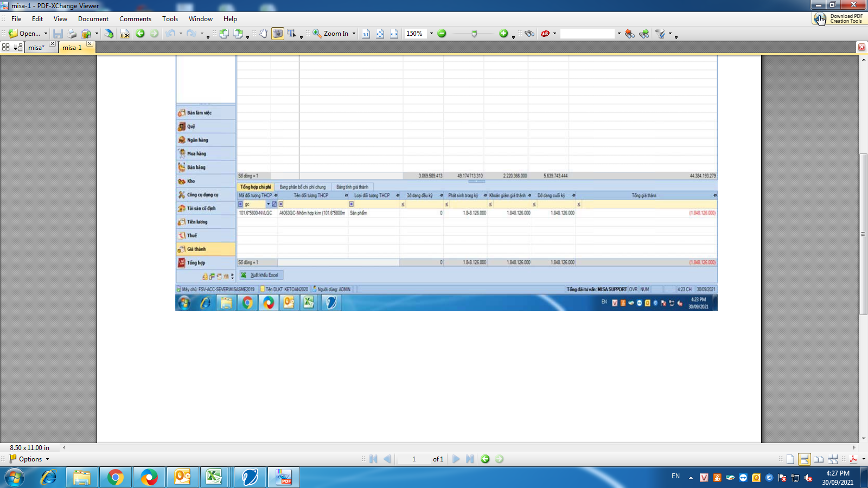Click the Print icon in toolbar
This screenshot has height=488, width=868.
72,34
